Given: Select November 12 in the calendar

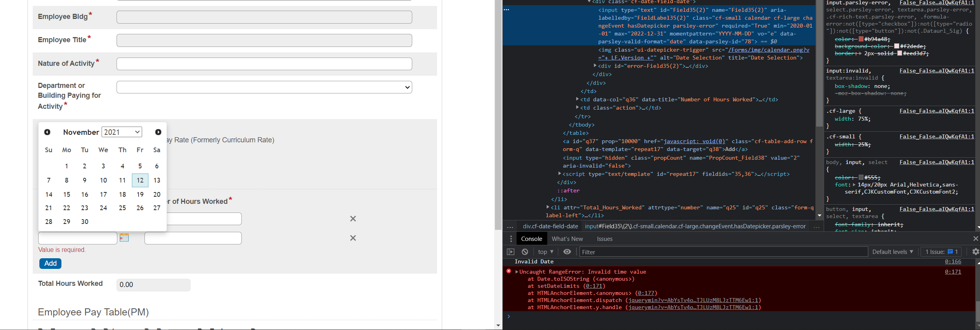Looking at the screenshot, I should coord(140,180).
